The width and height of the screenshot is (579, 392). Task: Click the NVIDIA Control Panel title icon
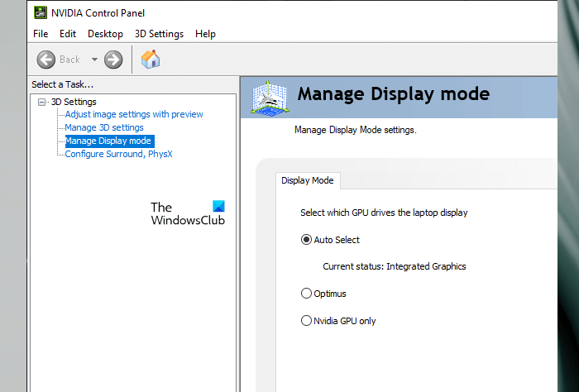41,12
